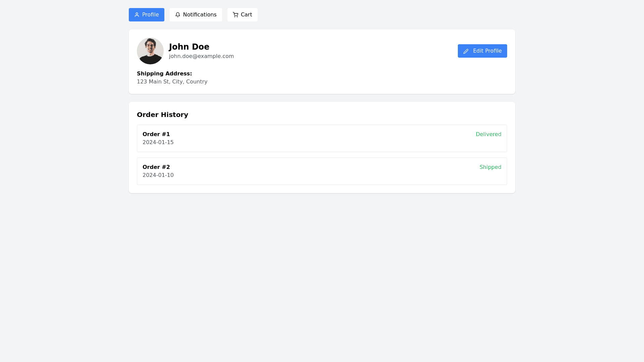Viewport: 644px width, 362px height.
Task: Click the Shipped status of Order #2
Action: (x=490, y=167)
